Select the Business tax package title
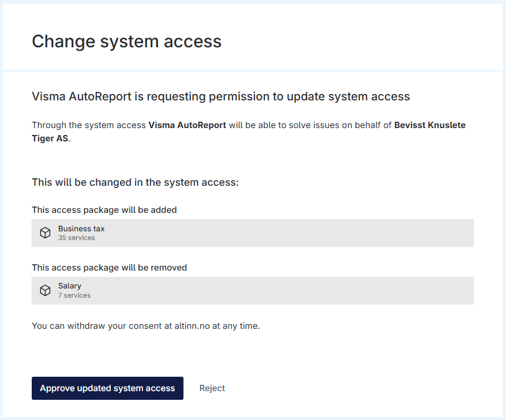Viewport: 506px width, 420px height. pyautogui.click(x=81, y=228)
